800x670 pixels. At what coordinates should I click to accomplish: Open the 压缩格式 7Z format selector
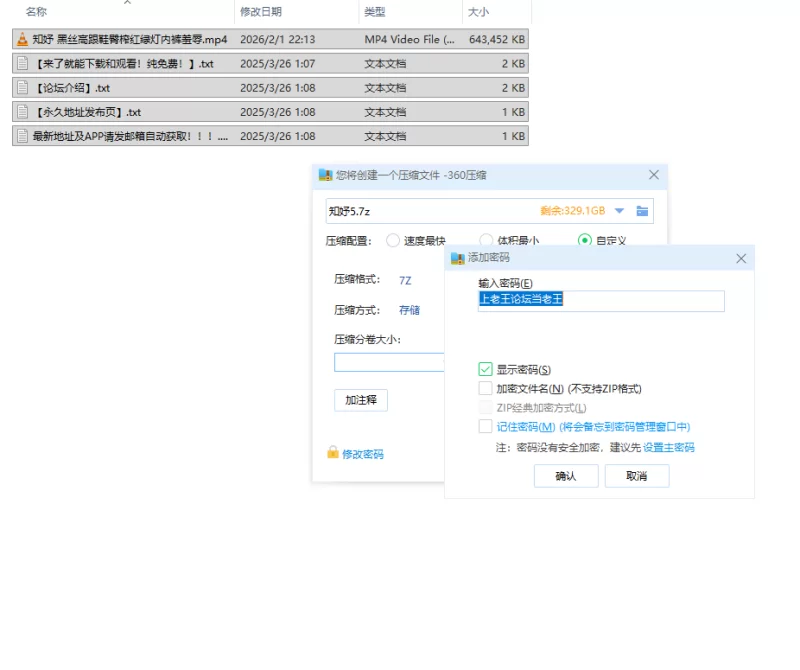coord(405,280)
